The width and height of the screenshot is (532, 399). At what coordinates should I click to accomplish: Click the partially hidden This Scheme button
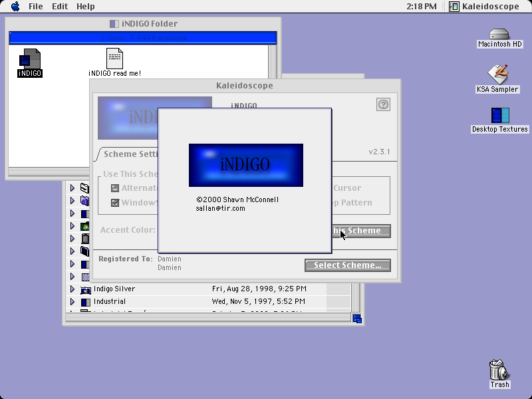(x=361, y=231)
